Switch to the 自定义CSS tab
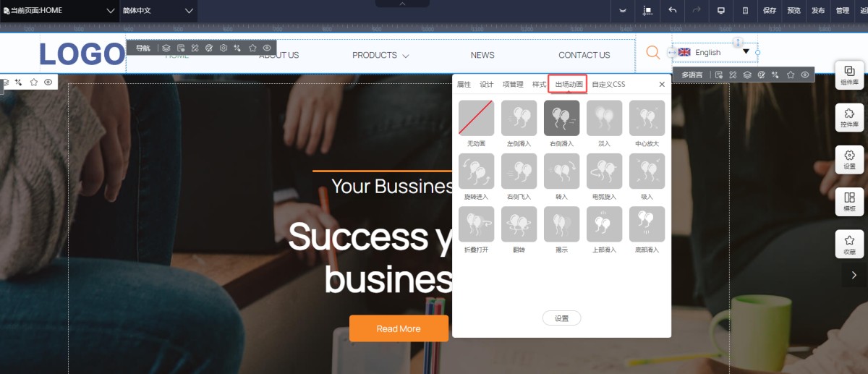Screen dimensions: 868x374 coord(608,85)
